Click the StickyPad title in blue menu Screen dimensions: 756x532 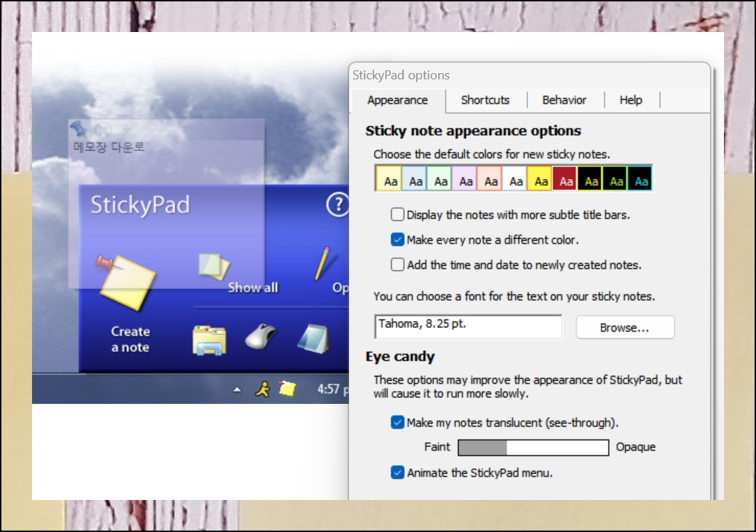[x=140, y=205]
